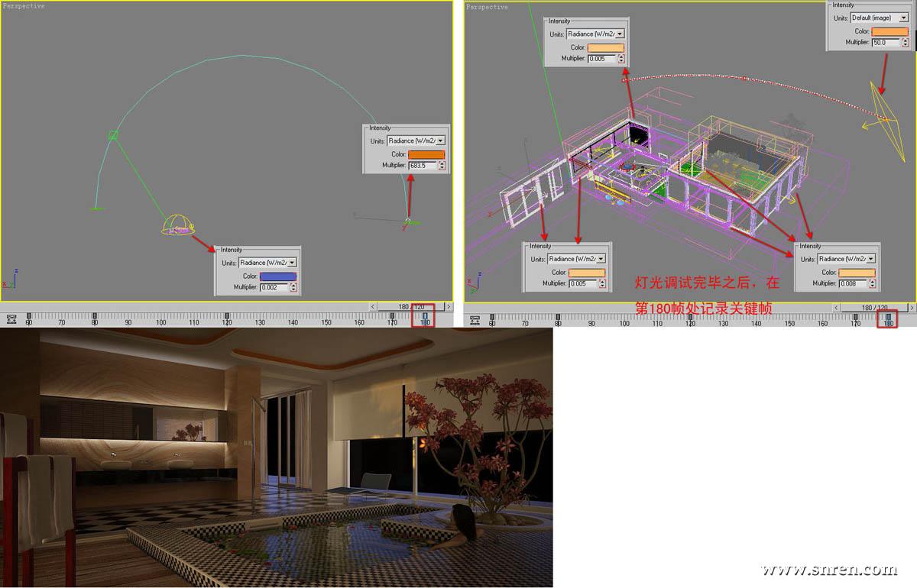Step forward with left viewport's time slider right arrow
Screen dimensions: 917x588
point(449,306)
